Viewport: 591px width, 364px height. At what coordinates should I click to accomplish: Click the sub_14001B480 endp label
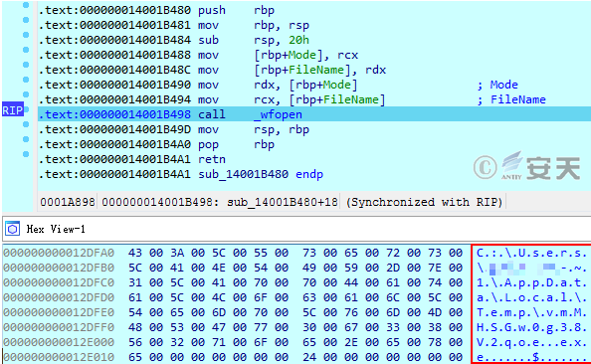[261, 174]
